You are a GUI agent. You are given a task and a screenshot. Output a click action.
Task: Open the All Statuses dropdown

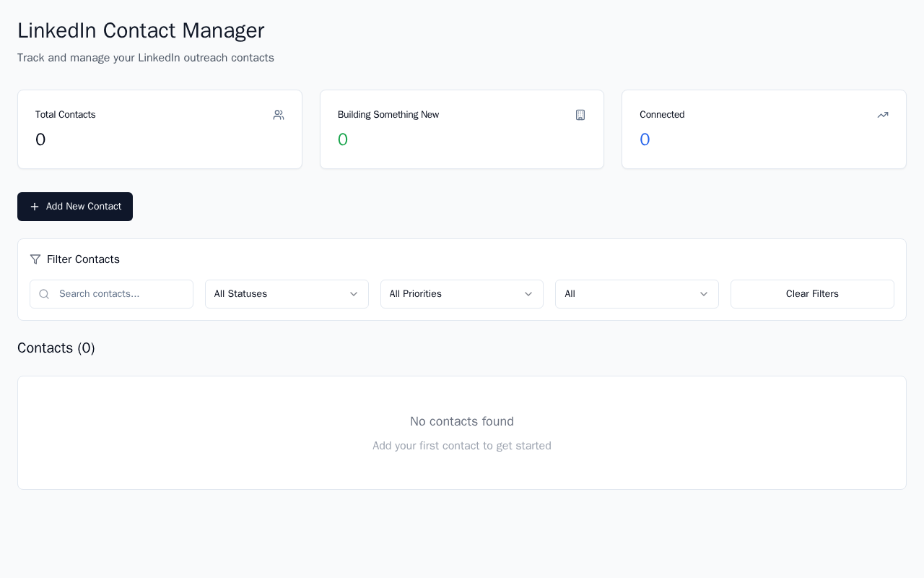[287, 294]
